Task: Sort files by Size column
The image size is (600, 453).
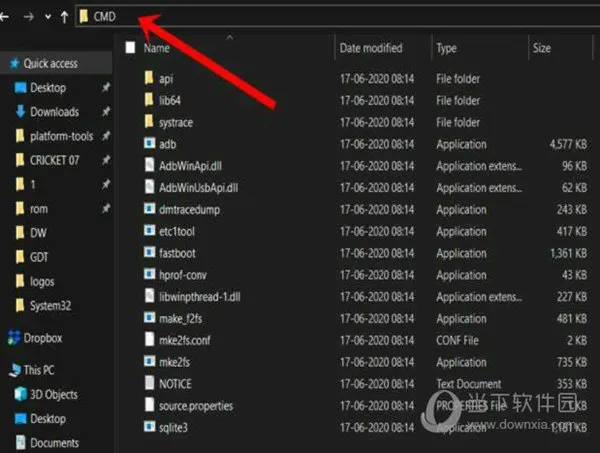Action: coord(542,48)
